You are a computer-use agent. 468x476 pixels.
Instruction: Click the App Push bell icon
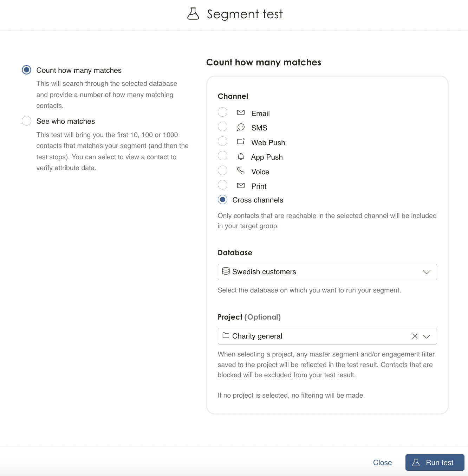[241, 156]
